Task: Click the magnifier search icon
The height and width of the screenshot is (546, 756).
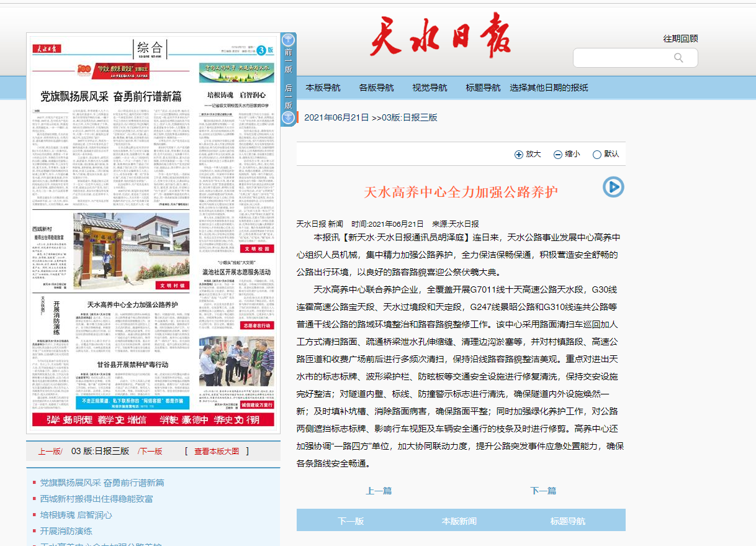Action: click(x=678, y=58)
